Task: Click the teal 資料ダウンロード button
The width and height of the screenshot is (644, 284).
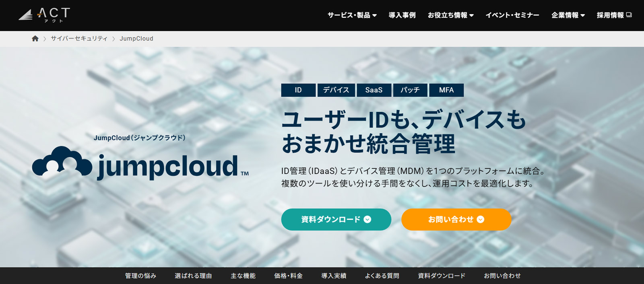Action: 336,219
